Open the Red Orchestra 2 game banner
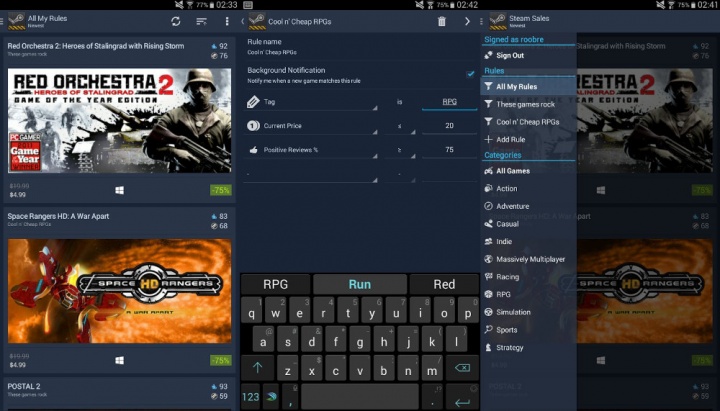 tap(119, 121)
